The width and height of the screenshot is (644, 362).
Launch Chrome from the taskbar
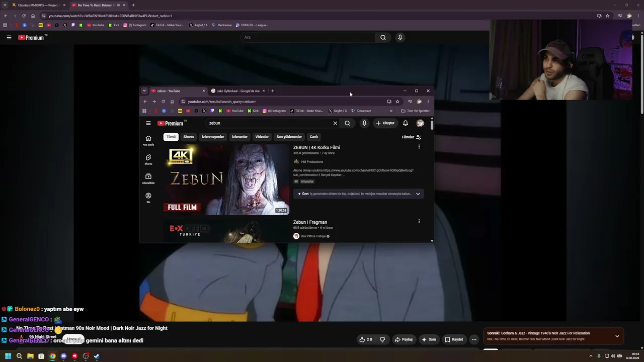pyautogui.click(x=52, y=356)
